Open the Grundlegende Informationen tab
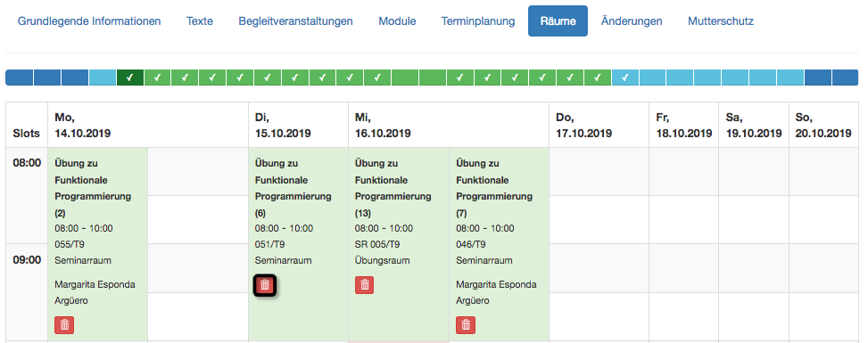Viewport: 868px width, 343px height. coord(89,21)
